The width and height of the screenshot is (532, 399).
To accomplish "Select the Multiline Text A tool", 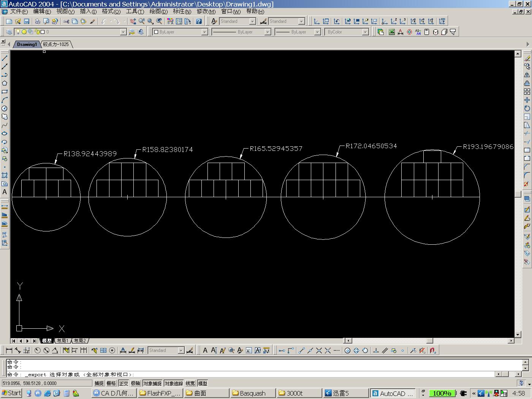I will pyautogui.click(x=5, y=192).
